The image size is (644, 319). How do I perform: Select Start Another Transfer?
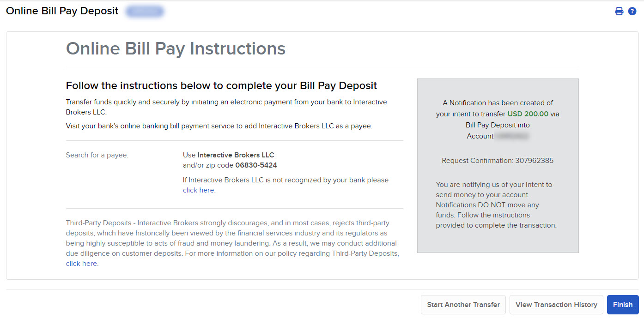pos(463,305)
